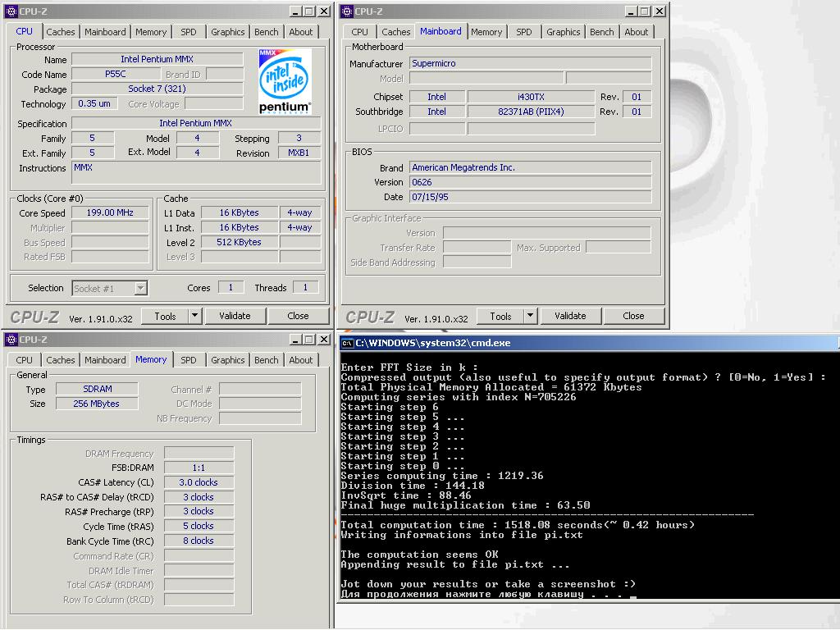Click Total computation time line in cmd
Viewport: 840px width, 630px height.
(x=518, y=525)
